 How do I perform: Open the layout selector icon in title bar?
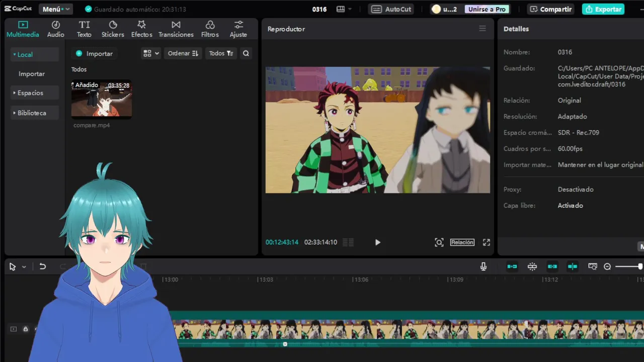tap(344, 9)
